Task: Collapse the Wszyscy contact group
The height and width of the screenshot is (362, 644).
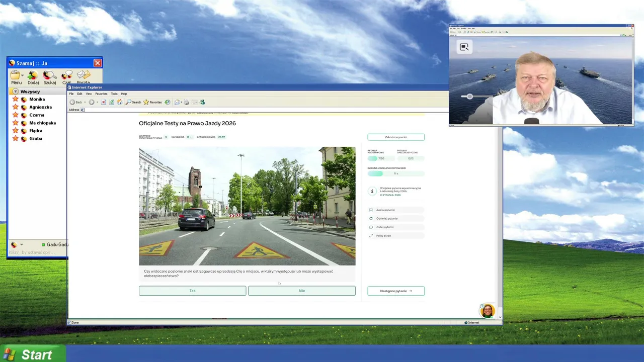Action: (16, 92)
